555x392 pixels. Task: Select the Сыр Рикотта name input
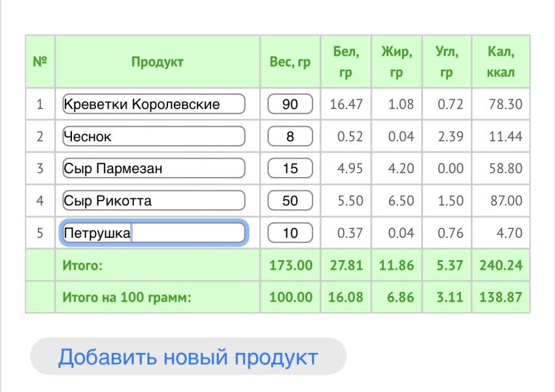click(154, 201)
